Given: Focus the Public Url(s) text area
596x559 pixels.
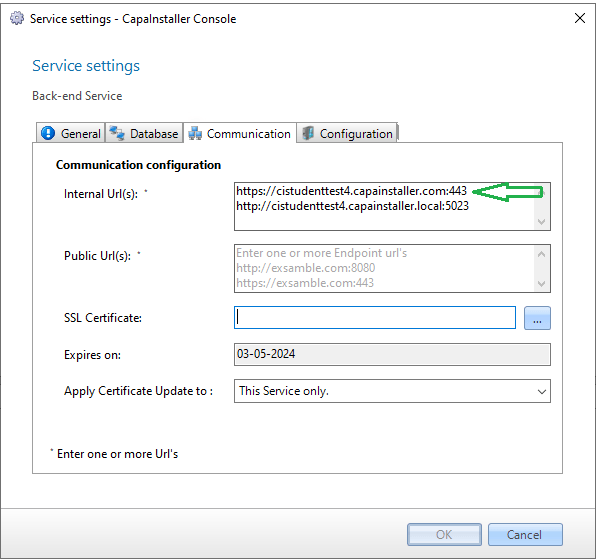Looking at the screenshot, I should click(x=384, y=268).
